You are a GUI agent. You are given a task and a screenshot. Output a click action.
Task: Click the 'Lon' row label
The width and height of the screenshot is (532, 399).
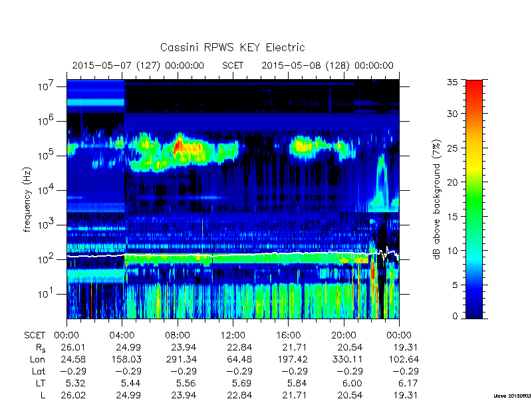tap(37, 359)
